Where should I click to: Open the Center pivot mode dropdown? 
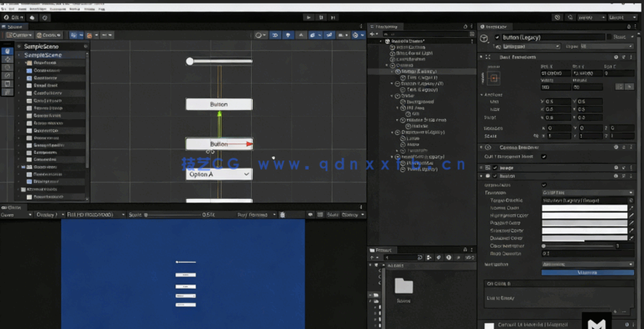[18, 35]
